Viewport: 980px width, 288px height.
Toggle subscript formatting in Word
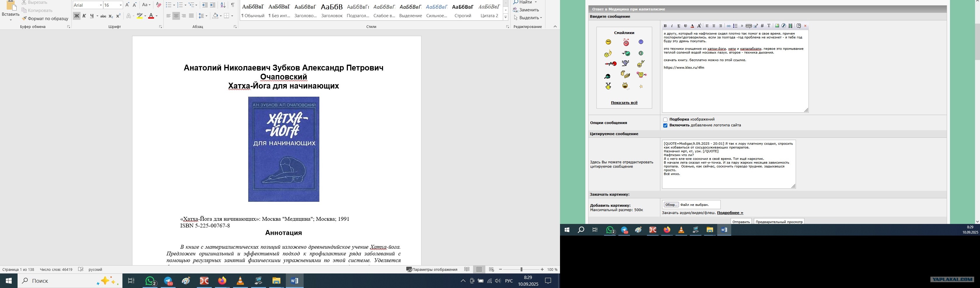[x=111, y=16]
